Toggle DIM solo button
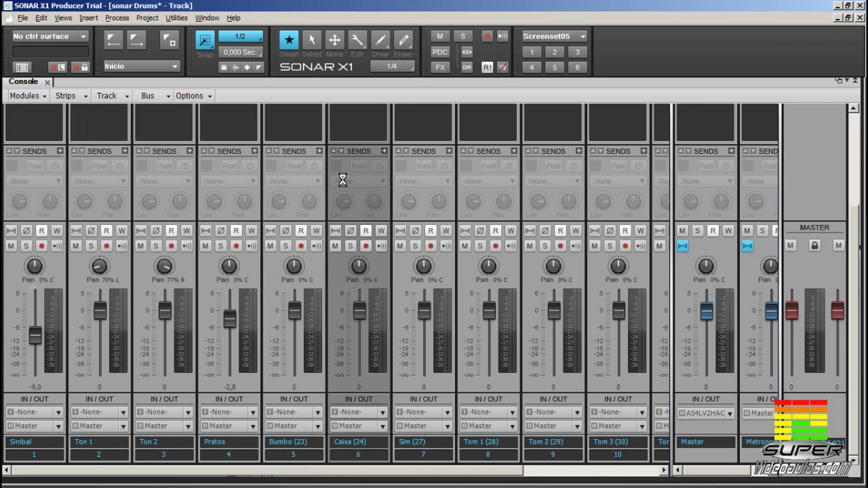This screenshot has width=868, height=488. pyautogui.click(x=467, y=67)
